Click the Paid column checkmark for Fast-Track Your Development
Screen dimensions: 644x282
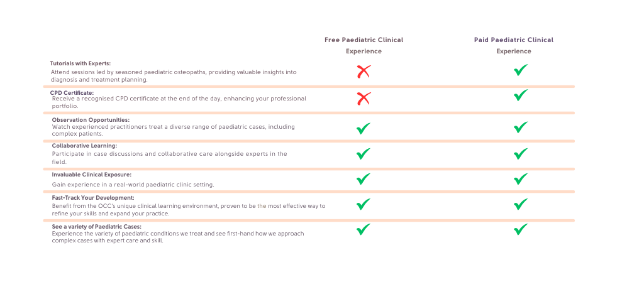click(x=521, y=204)
